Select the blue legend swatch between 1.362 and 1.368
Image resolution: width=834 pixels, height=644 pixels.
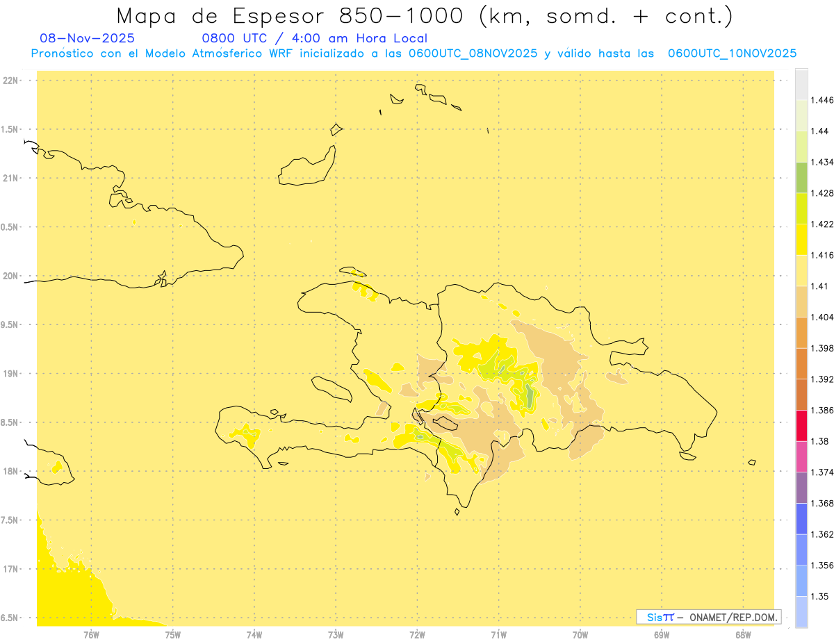[x=801, y=518]
